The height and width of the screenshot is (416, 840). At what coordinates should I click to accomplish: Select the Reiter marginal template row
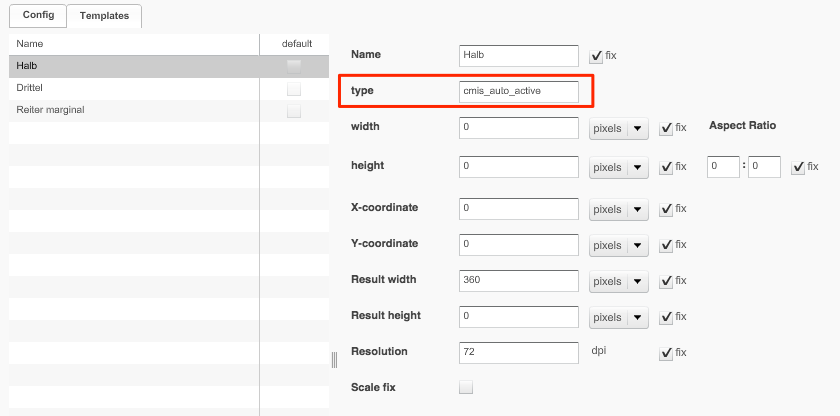click(x=169, y=110)
